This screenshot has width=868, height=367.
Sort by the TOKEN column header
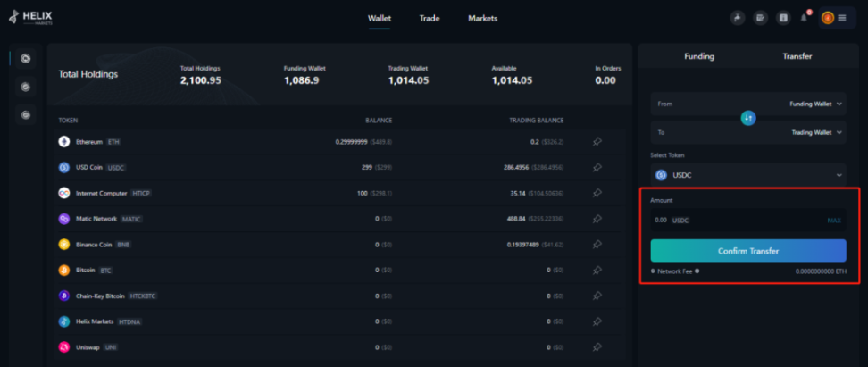(68, 121)
